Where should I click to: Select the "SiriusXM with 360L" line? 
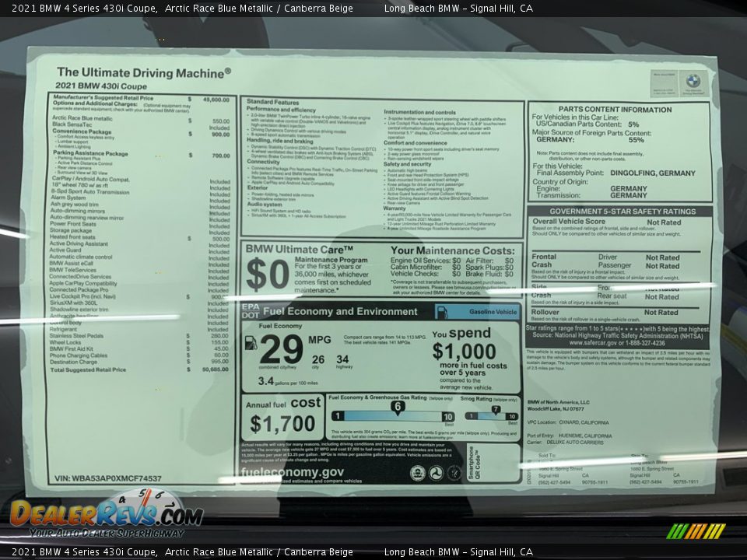[x=73, y=303]
